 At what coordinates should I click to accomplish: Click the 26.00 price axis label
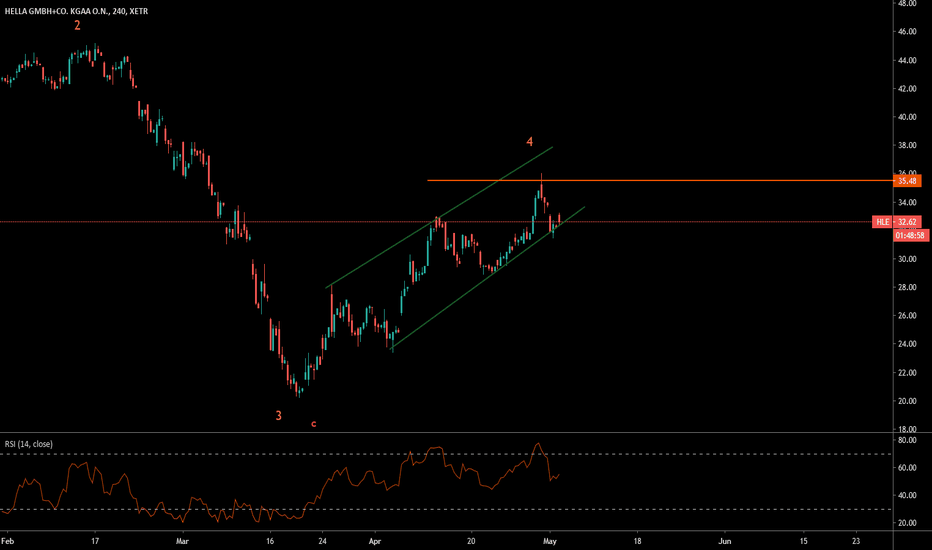[x=907, y=316]
